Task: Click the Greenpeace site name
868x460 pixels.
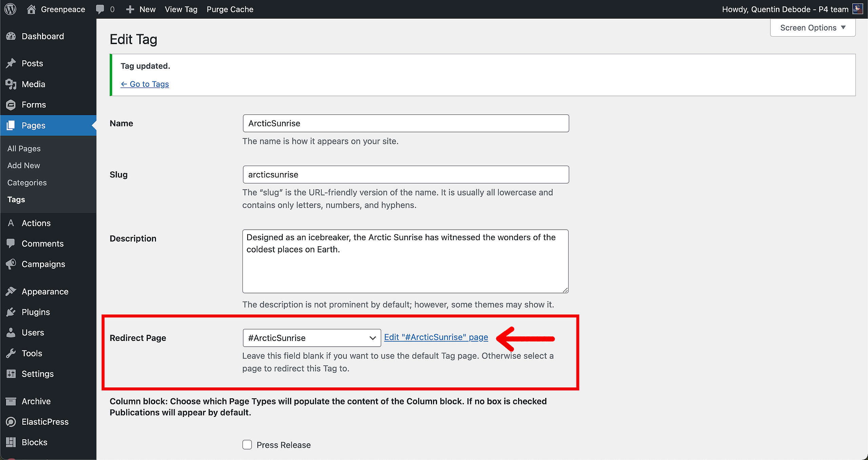Action: 63,9
